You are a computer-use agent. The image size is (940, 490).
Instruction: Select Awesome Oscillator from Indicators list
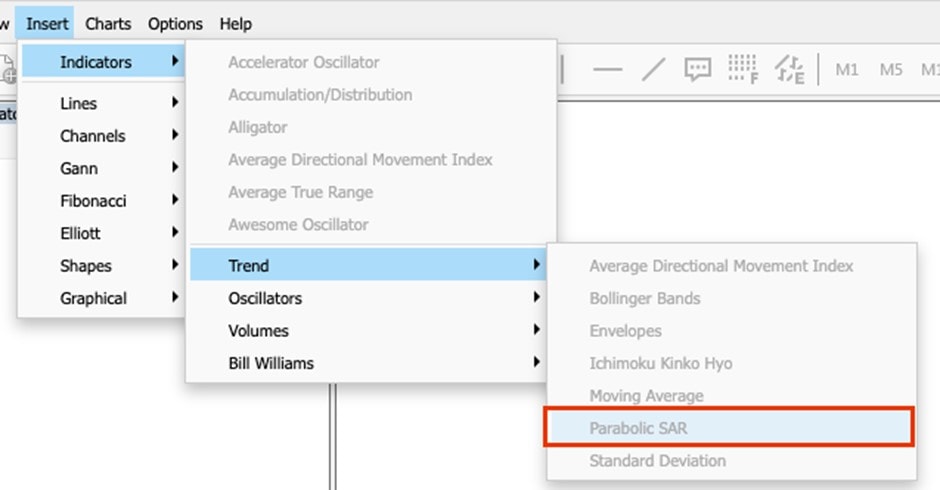pos(298,225)
